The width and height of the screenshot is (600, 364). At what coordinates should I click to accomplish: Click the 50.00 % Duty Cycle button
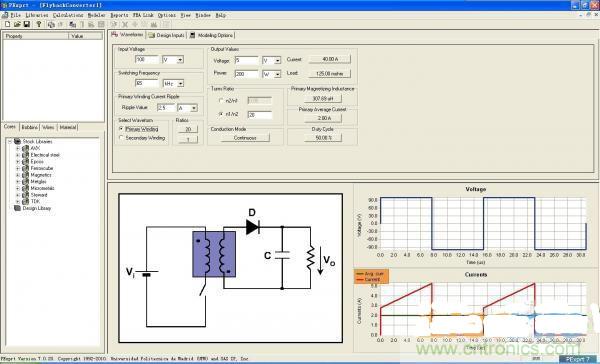[x=323, y=137]
